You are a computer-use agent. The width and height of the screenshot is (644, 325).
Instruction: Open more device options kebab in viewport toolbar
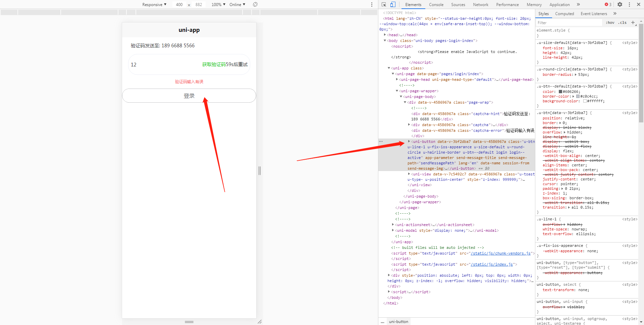tap(372, 4)
